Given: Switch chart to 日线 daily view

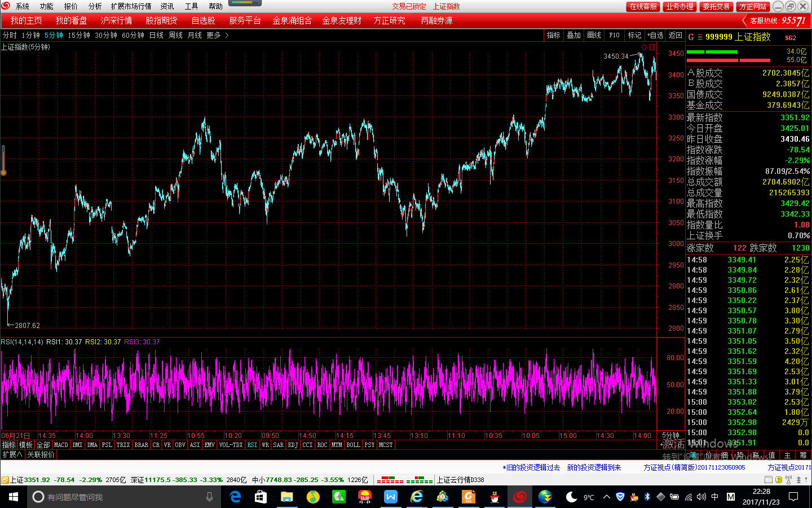Looking at the screenshot, I should [x=156, y=35].
